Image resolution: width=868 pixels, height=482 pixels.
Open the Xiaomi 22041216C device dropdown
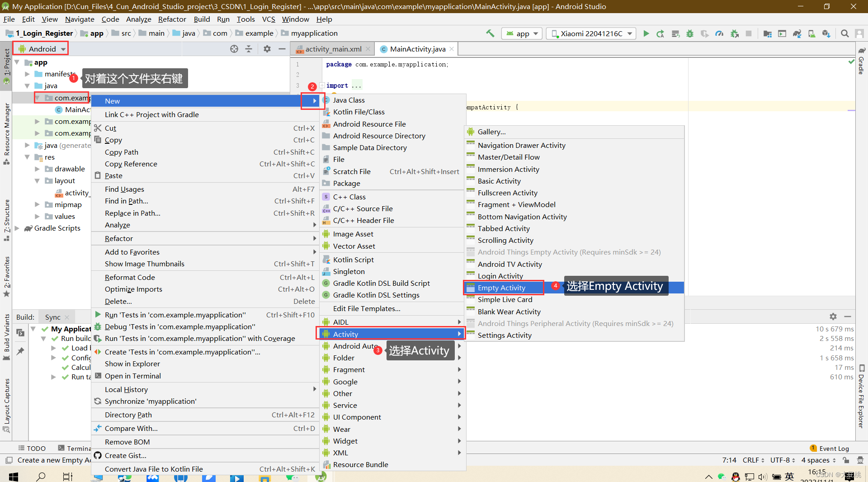pyautogui.click(x=591, y=33)
